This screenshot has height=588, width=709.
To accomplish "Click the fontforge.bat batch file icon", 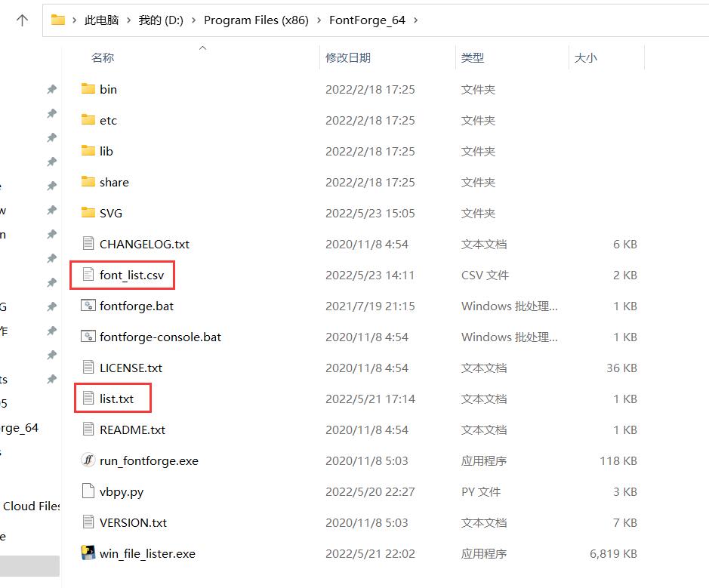I will [88, 306].
